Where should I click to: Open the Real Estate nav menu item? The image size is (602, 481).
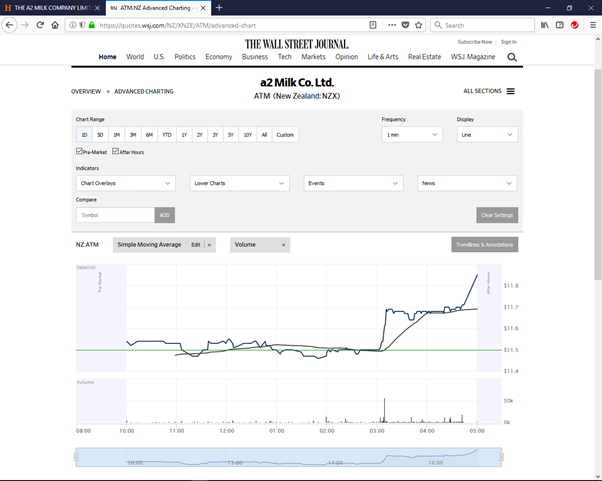coord(424,57)
